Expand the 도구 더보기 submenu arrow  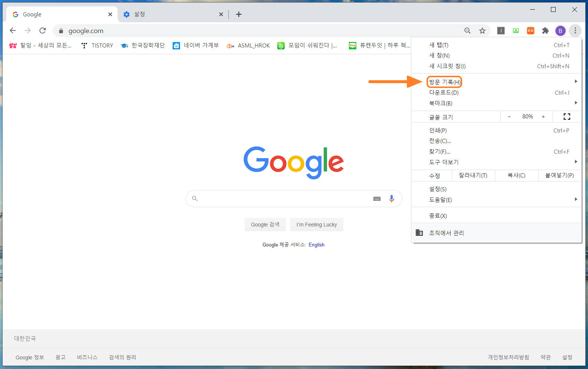click(x=576, y=161)
